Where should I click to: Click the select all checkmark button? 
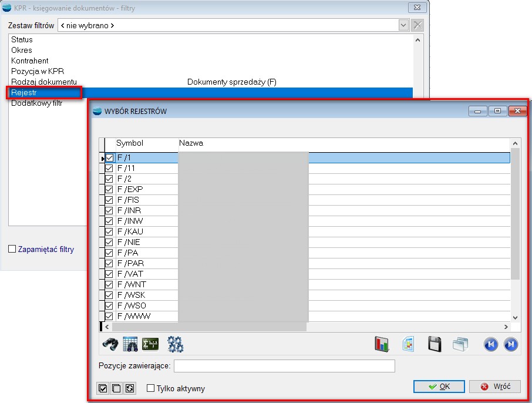(x=103, y=388)
